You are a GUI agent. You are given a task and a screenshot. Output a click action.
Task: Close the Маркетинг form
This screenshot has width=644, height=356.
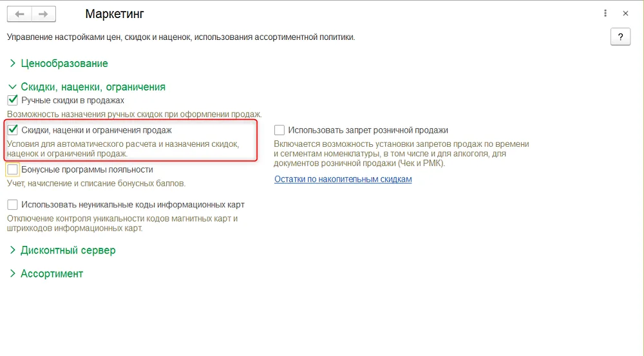625,14
